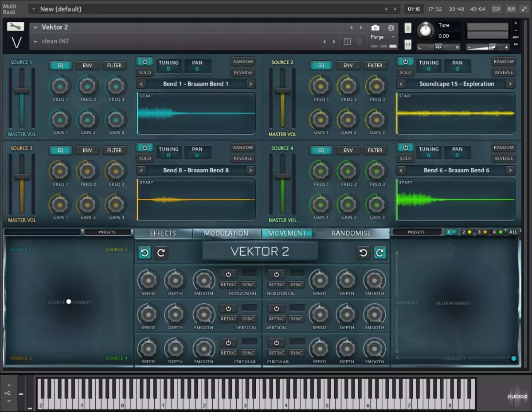Select next waveform for Source 1

[250, 84]
